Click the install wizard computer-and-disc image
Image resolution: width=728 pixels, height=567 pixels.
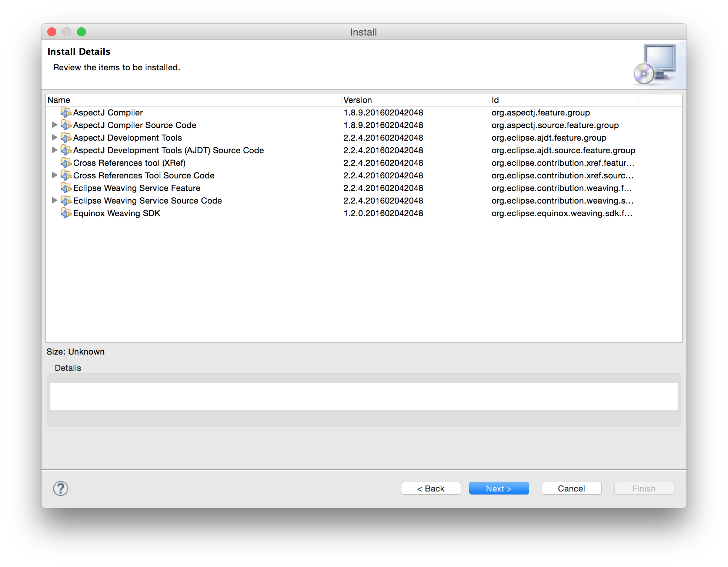coord(655,64)
